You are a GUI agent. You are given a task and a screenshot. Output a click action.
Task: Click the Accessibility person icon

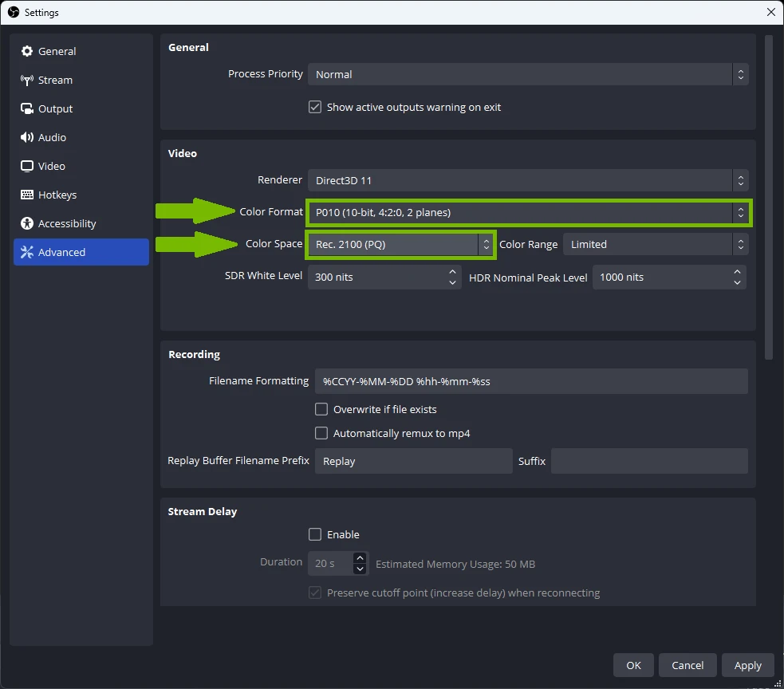[x=27, y=223]
